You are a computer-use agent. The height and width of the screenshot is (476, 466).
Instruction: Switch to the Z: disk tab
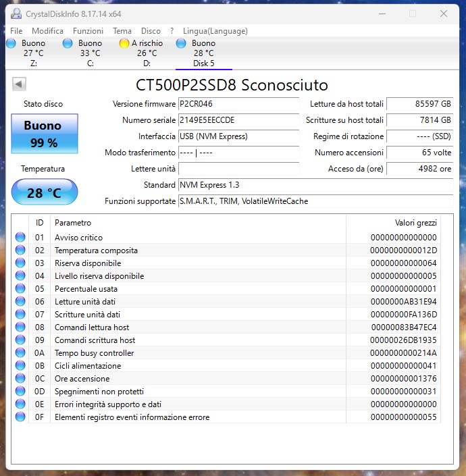coord(34,53)
